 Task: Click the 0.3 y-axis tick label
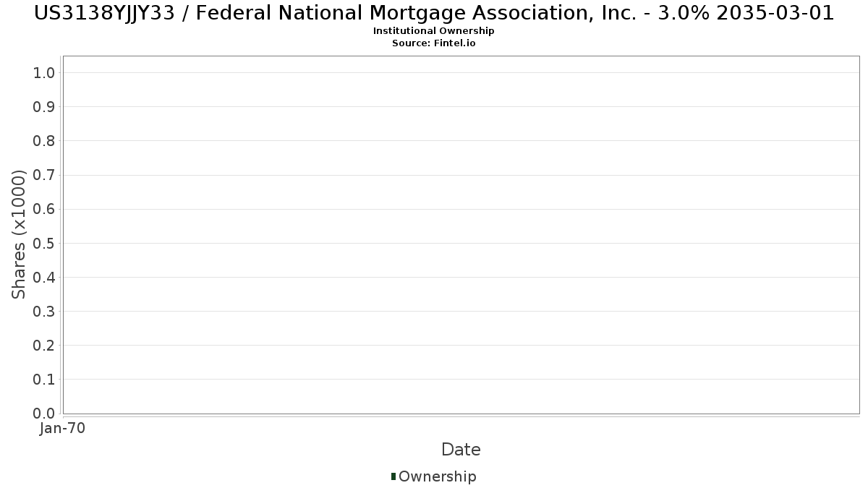(44, 312)
